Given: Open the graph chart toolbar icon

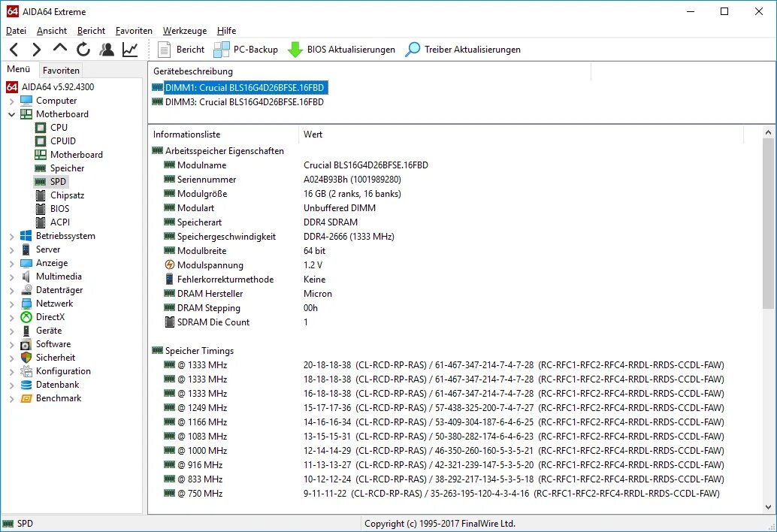Looking at the screenshot, I should (x=130, y=50).
